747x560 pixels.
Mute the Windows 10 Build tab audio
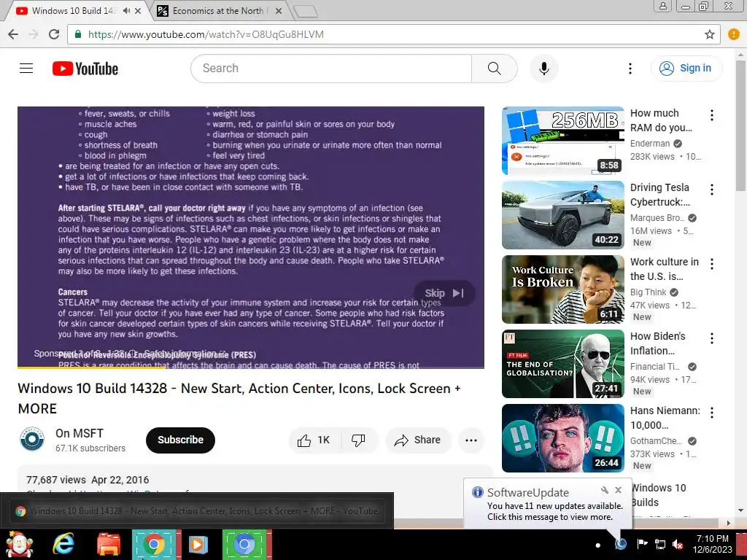(x=126, y=10)
